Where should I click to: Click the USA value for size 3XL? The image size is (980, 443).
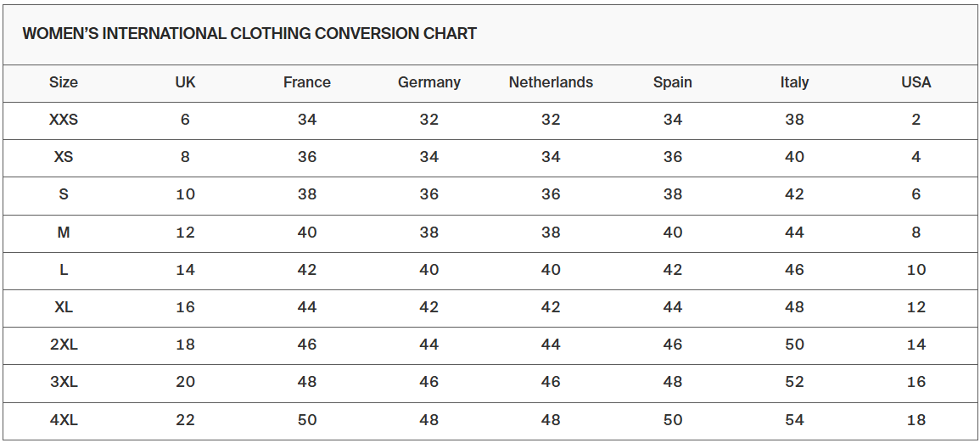tap(916, 382)
